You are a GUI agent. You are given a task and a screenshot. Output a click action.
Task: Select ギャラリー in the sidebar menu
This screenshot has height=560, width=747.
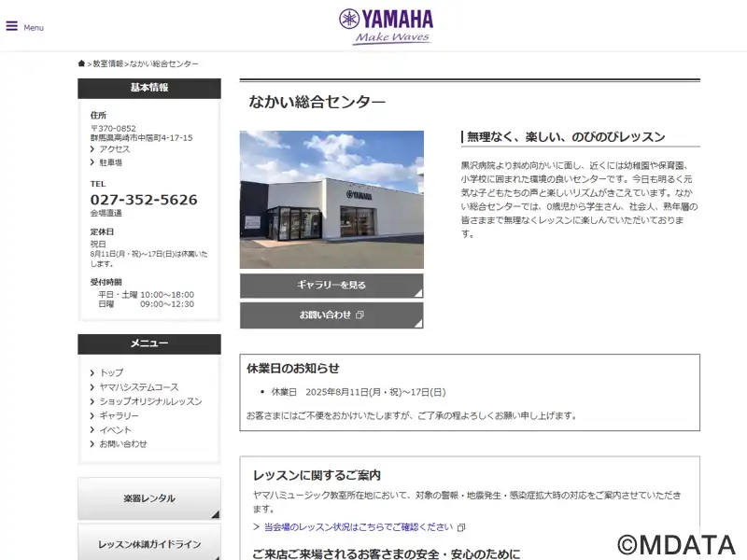click(x=120, y=415)
